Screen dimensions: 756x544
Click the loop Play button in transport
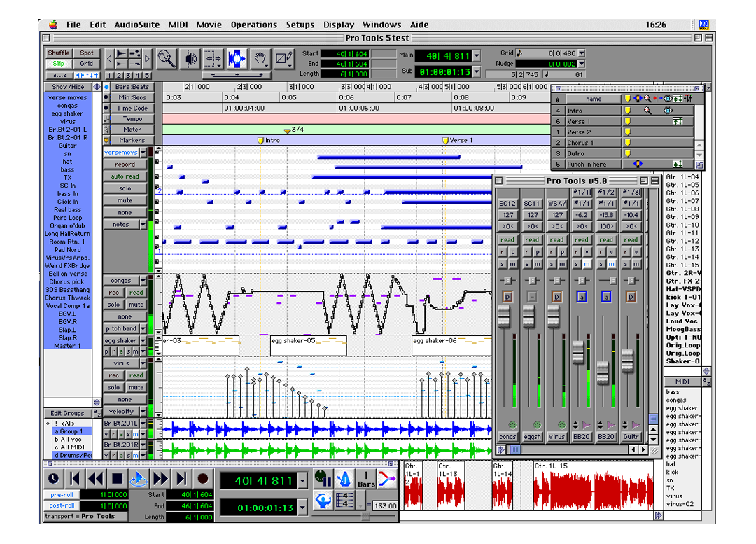click(139, 479)
